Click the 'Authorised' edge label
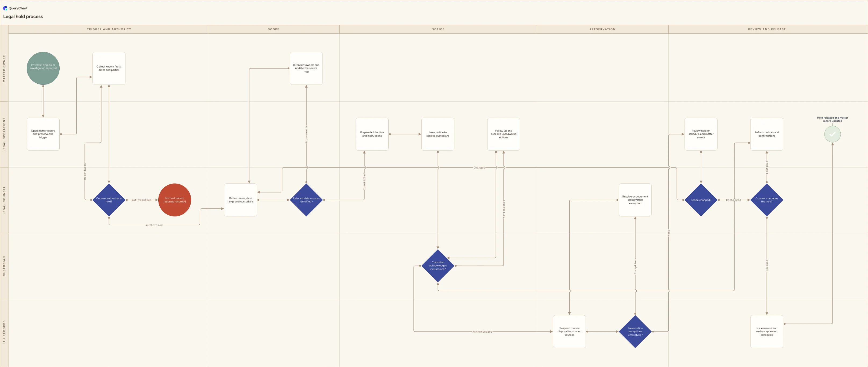868x367 pixels. tap(154, 225)
